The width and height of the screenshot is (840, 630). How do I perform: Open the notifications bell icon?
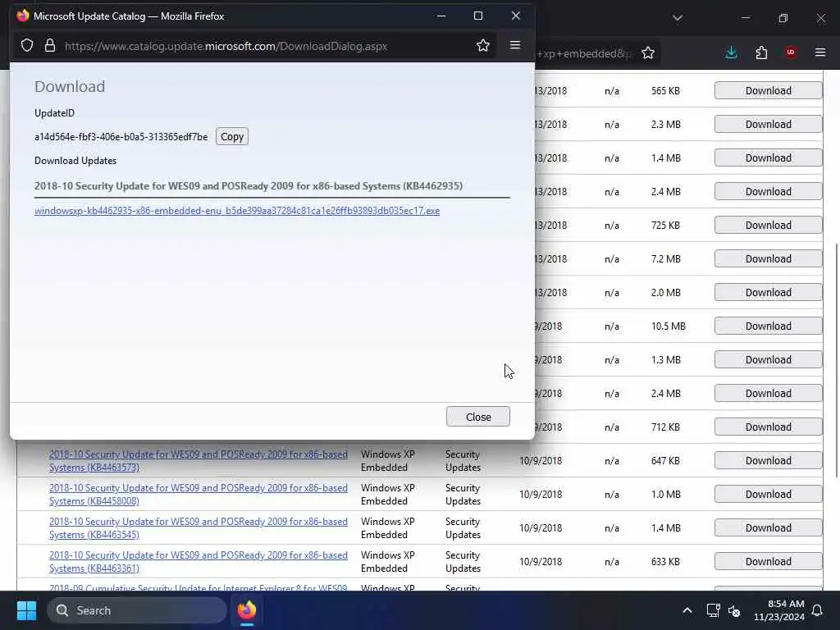click(817, 610)
